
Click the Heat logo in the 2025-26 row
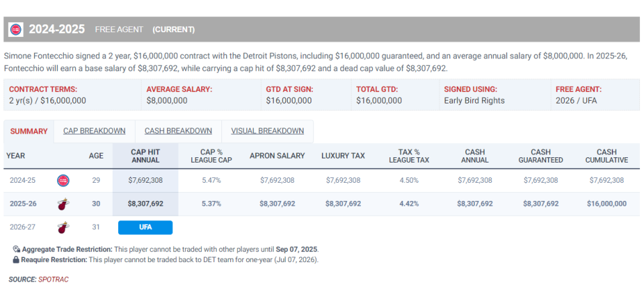63,204
